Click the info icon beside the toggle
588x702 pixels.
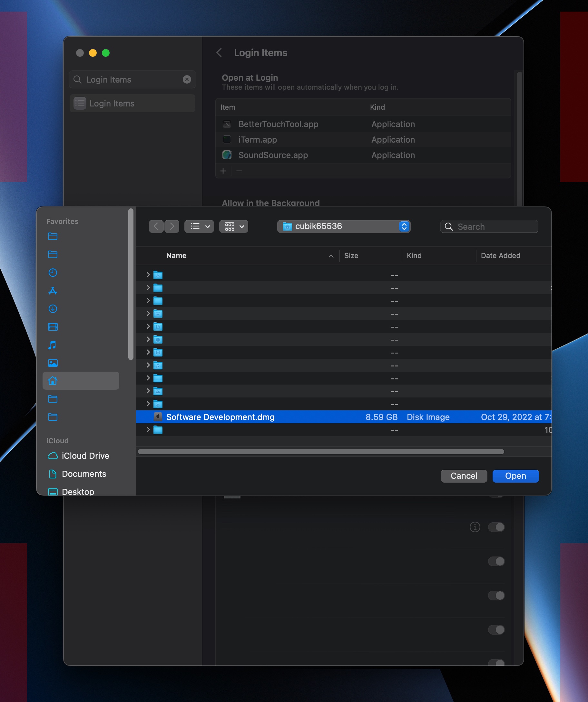click(x=475, y=527)
